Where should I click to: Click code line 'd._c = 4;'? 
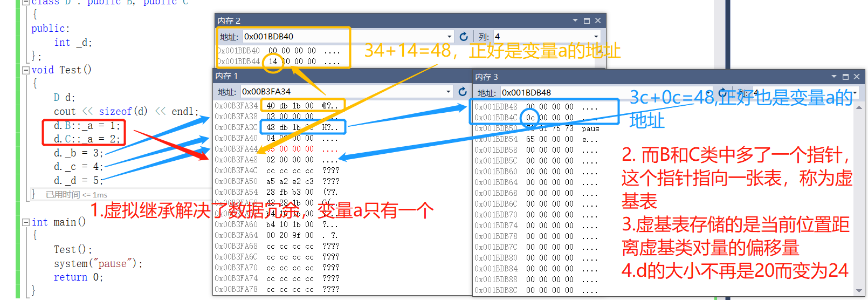pyautogui.click(x=78, y=167)
